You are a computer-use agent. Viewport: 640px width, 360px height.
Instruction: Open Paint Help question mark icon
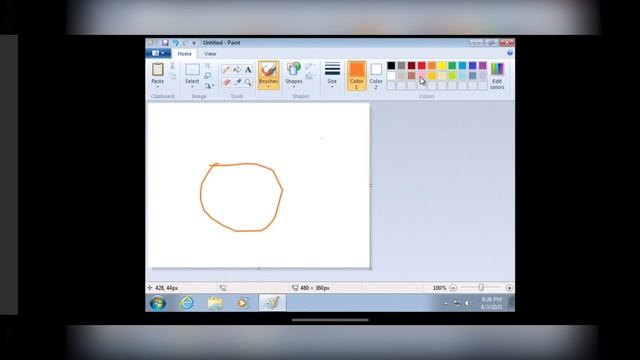point(510,53)
